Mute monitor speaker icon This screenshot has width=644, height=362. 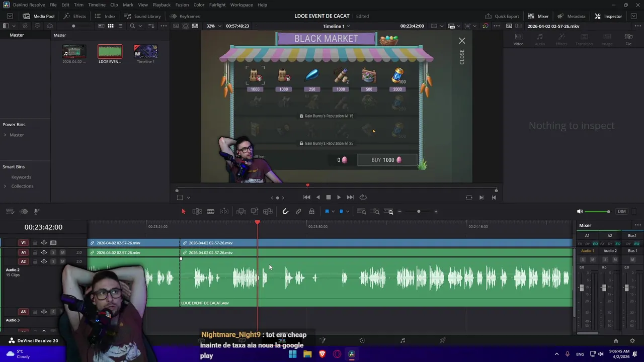(580, 212)
